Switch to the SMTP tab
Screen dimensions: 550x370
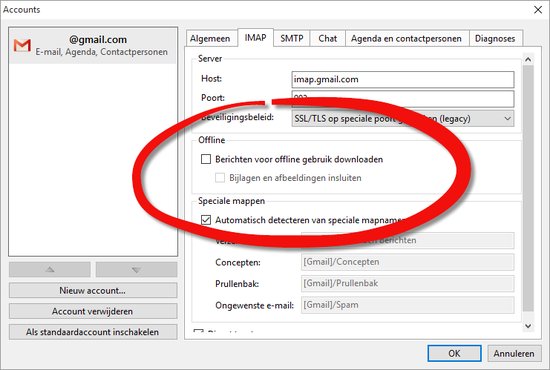point(292,38)
